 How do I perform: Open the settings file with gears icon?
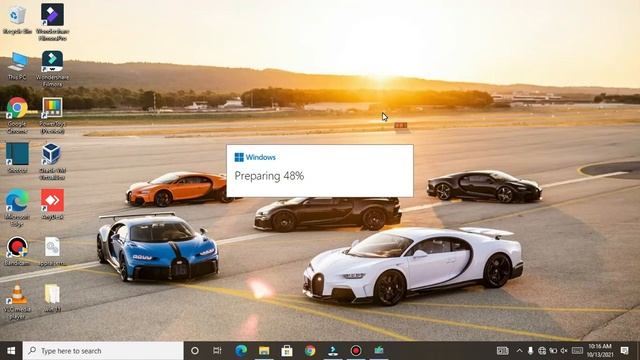click(x=52, y=251)
